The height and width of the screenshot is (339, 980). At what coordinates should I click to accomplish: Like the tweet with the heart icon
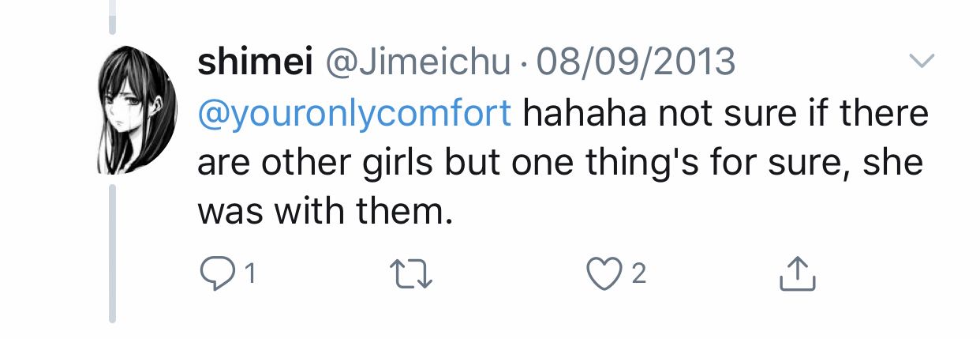[x=604, y=273]
